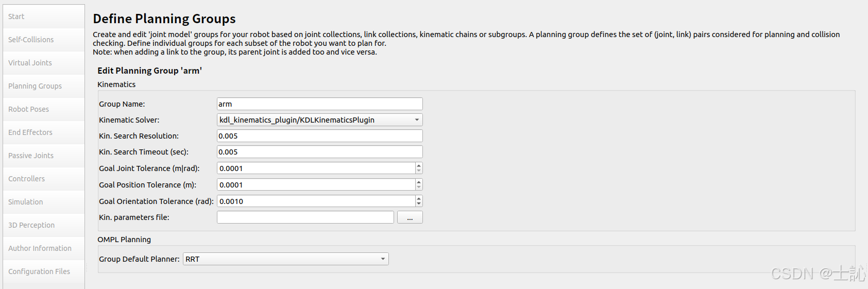
Task: Select the Configuration Files tab
Action: (44, 271)
